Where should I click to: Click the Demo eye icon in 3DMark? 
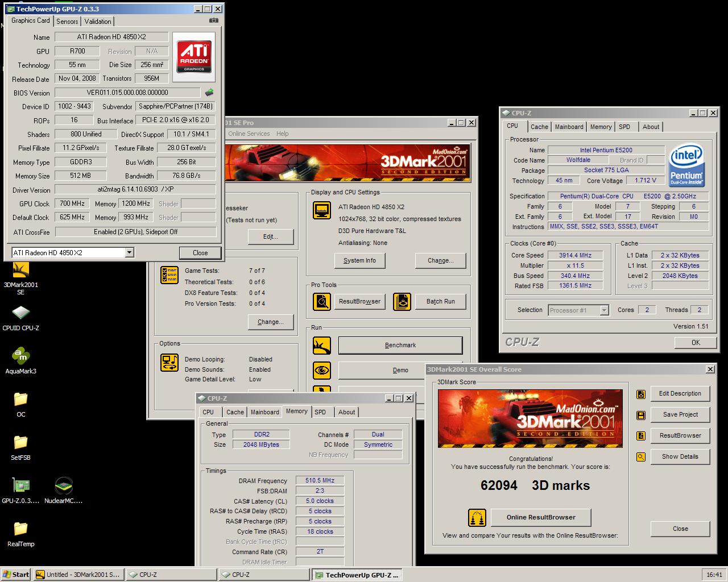pyautogui.click(x=322, y=371)
